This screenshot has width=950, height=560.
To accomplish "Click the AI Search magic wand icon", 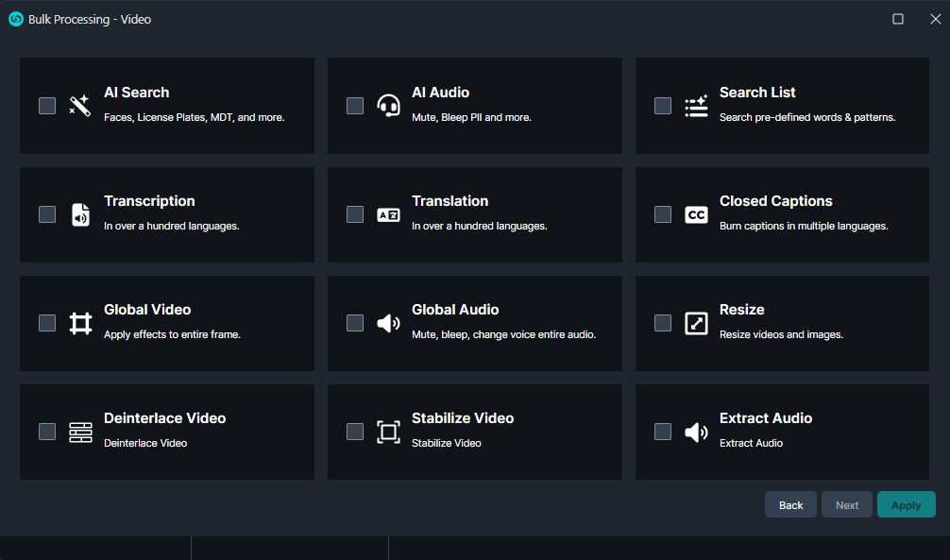I will pos(80,106).
